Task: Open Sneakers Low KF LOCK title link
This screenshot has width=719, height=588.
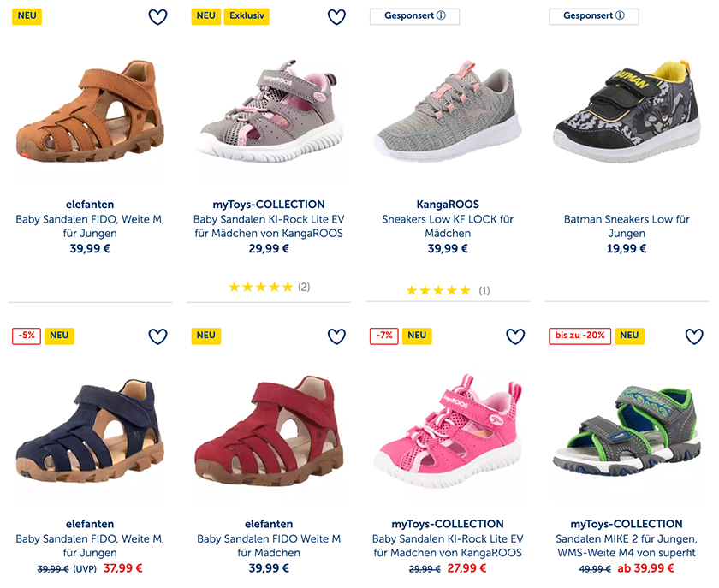Action: [x=448, y=227]
